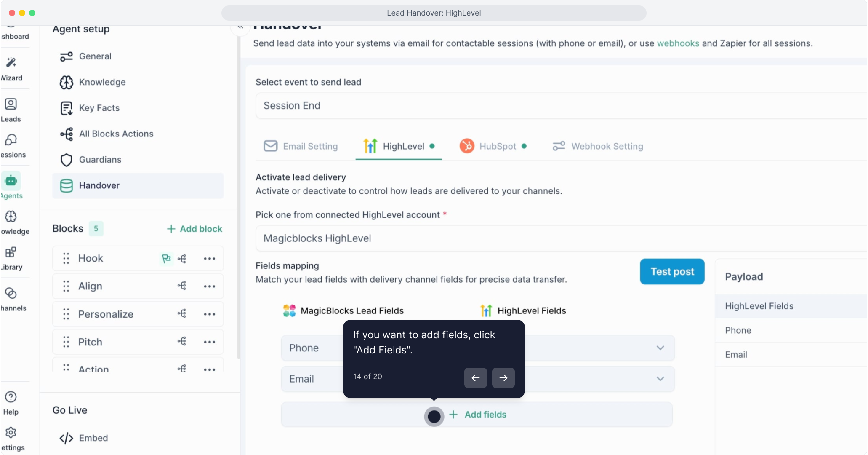Open the Wizard magic wand icon
Image resolution: width=868 pixels, height=455 pixels.
pos(11,63)
